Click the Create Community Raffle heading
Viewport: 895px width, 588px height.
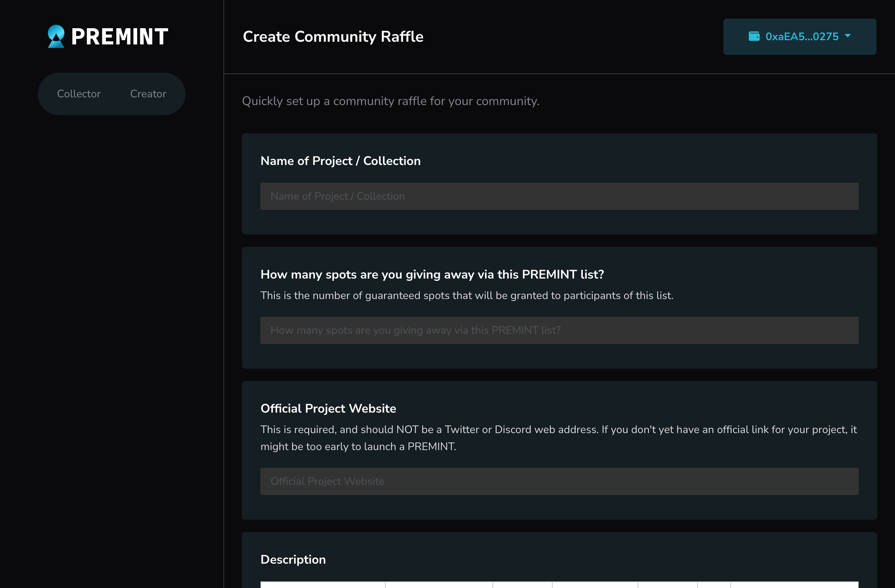333,37
